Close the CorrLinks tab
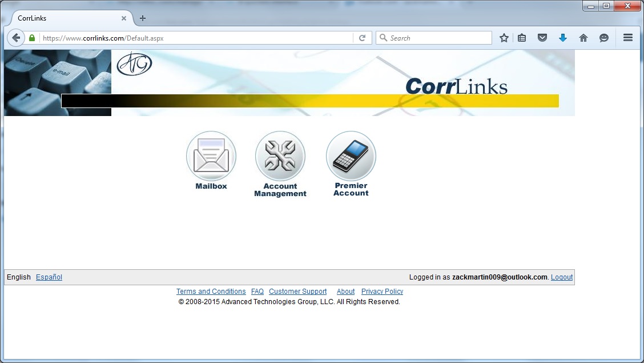This screenshot has height=363, width=644. (x=124, y=18)
